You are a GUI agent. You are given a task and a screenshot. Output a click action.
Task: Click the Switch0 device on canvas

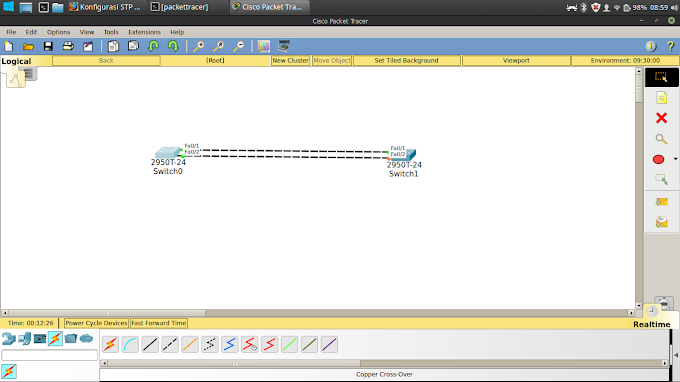168,153
